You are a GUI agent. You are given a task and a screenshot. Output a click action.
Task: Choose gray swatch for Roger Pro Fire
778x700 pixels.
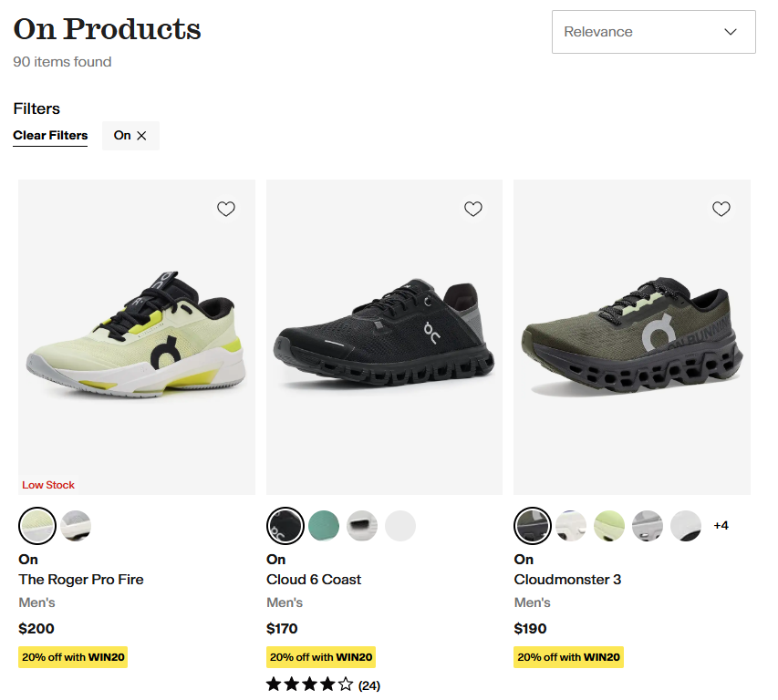point(76,526)
